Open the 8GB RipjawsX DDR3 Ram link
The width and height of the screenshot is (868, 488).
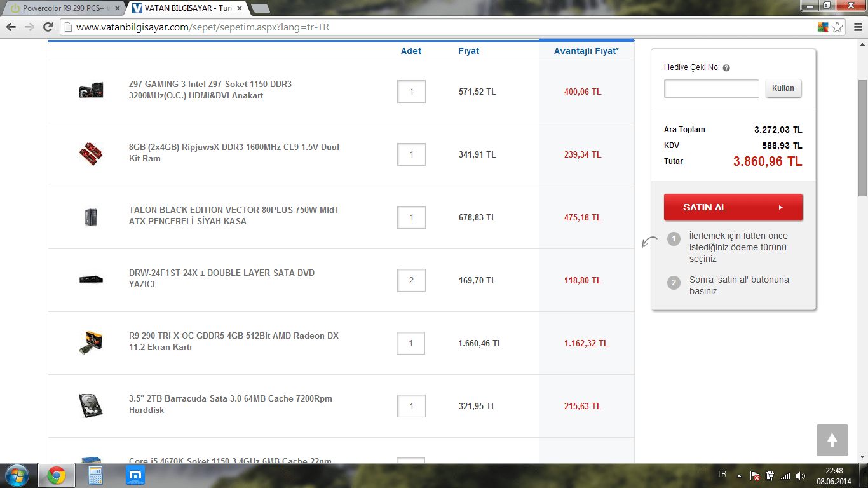[234, 153]
